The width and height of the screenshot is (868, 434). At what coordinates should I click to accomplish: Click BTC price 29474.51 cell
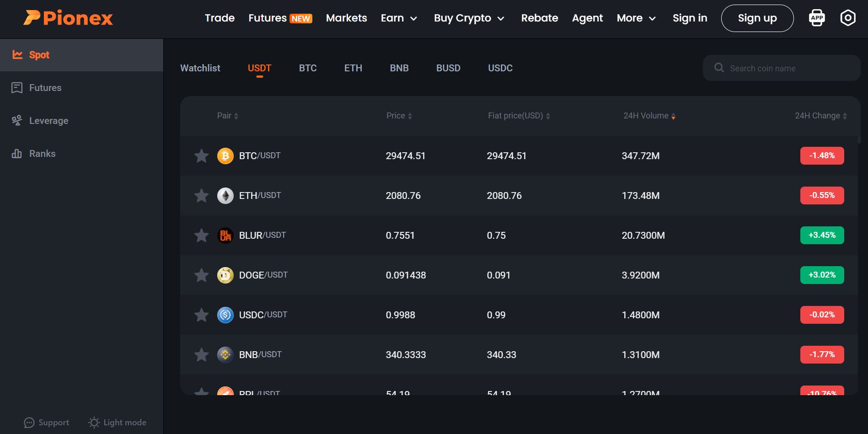406,156
